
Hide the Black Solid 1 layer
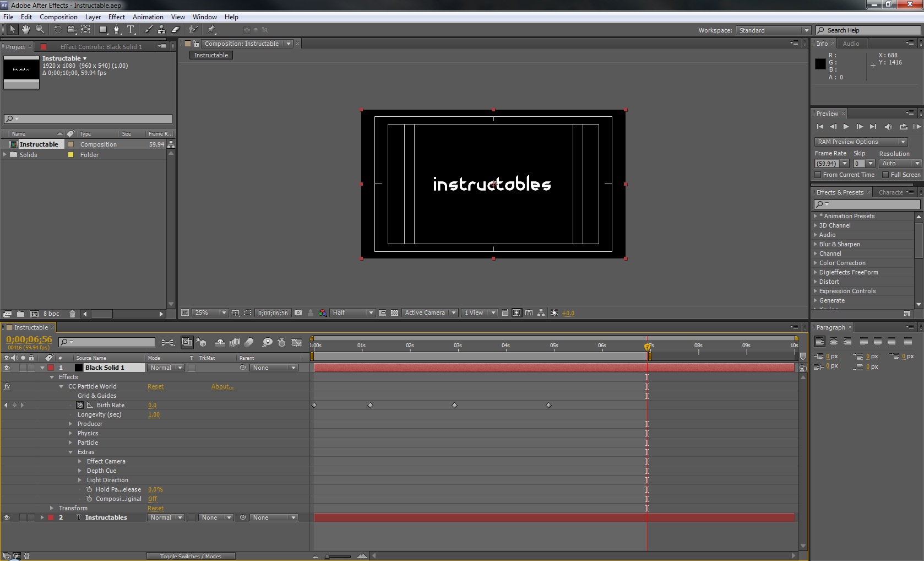[7, 368]
